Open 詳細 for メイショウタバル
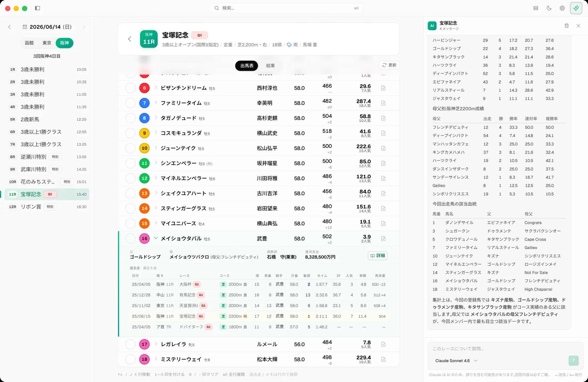The image size is (588, 382). (x=378, y=256)
